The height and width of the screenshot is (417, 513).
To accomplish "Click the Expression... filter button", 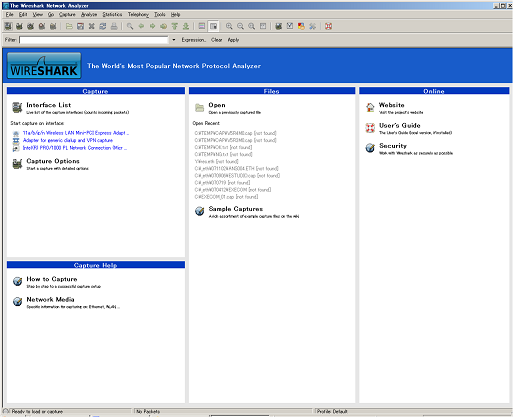I will 194,40.
